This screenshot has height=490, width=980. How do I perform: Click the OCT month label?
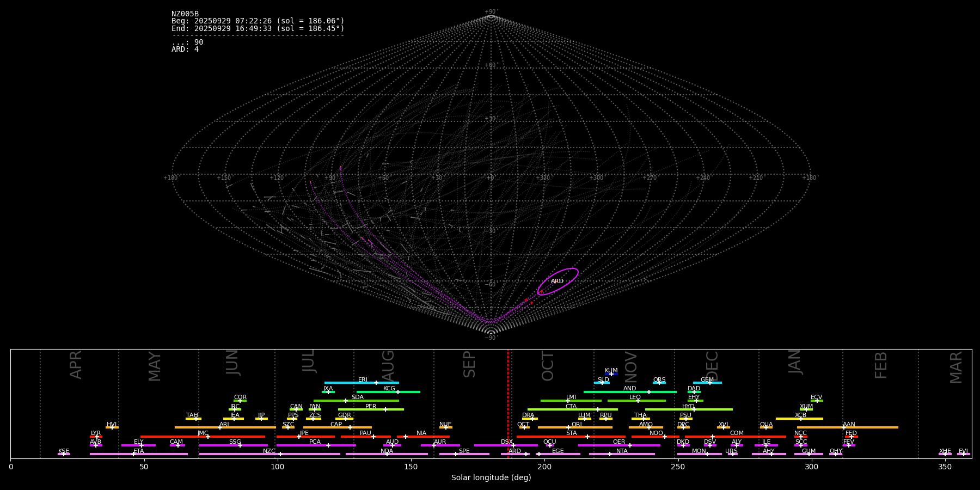point(548,366)
